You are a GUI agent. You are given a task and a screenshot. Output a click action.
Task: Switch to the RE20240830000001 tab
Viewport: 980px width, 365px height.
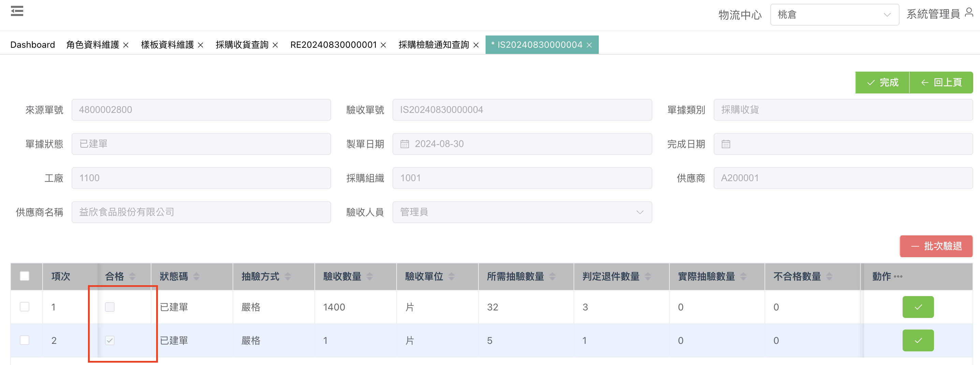(x=333, y=45)
